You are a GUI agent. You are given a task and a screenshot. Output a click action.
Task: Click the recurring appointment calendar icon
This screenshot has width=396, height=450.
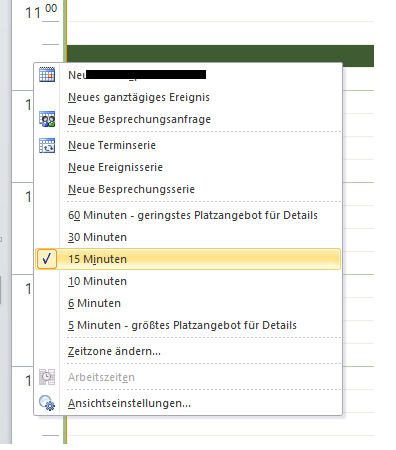click(47, 145)
